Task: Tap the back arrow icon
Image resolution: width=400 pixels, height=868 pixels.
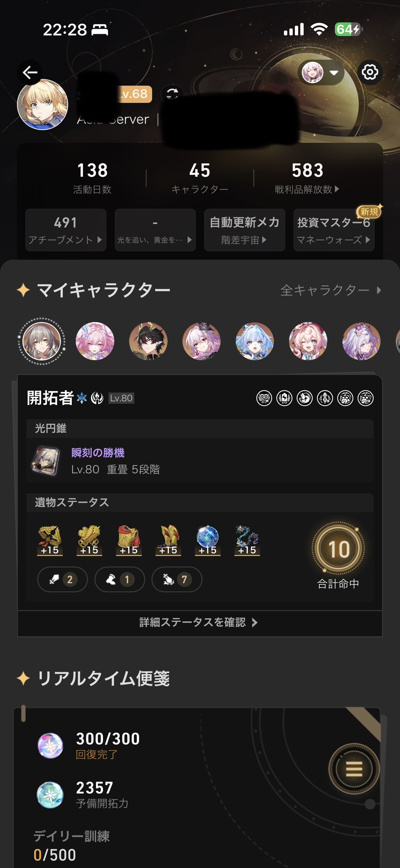Action: (x=30, y=72)
